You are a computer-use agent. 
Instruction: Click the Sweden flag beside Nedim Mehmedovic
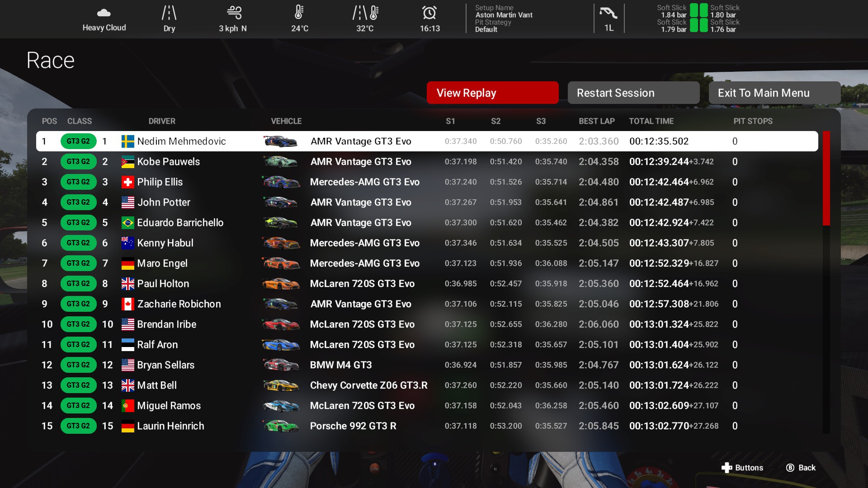coord(128,141)
